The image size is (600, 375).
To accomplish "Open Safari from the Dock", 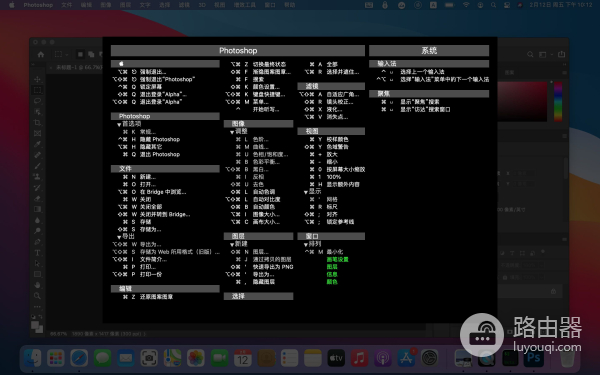I will [79, 358].
